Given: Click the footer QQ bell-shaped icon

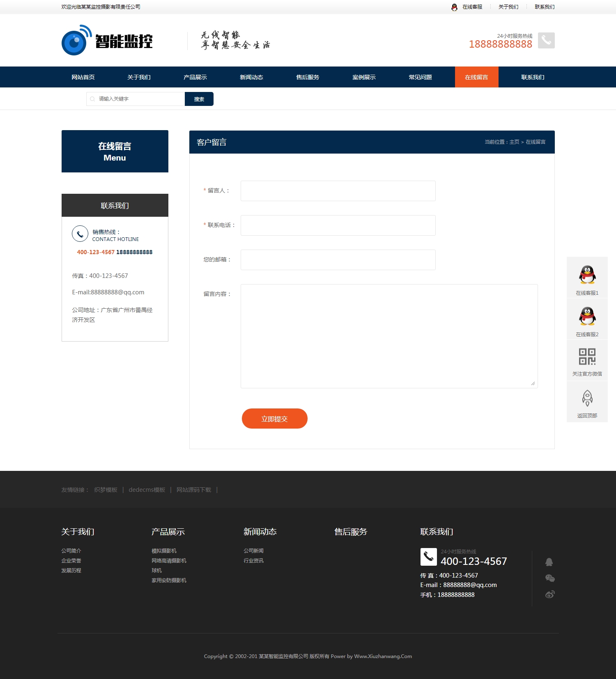Looking at the screenshot, I should (549, 562).
